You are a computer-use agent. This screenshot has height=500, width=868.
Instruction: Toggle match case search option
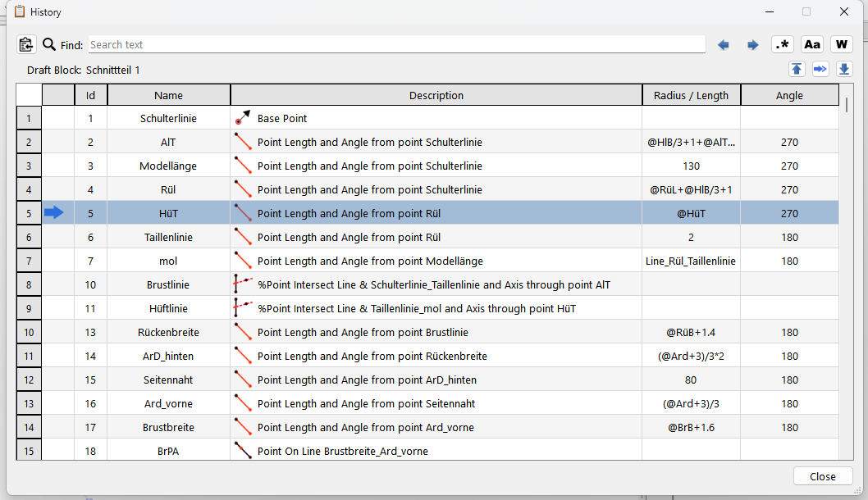click(811, 45)
